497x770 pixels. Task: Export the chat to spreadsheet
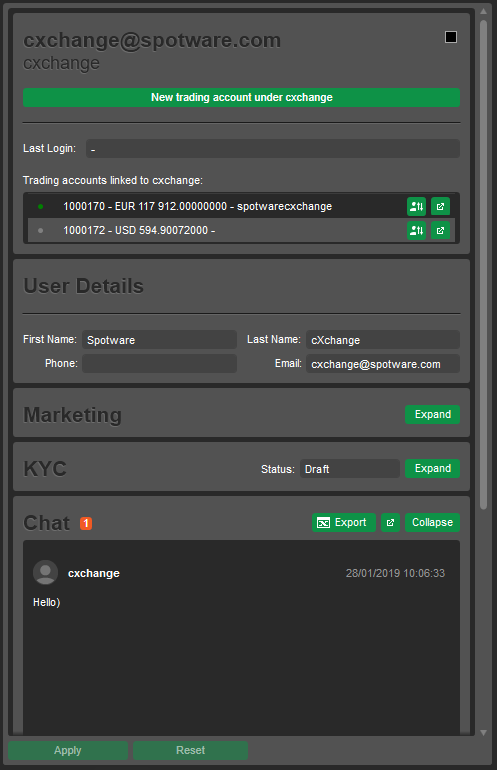(344, 522)
